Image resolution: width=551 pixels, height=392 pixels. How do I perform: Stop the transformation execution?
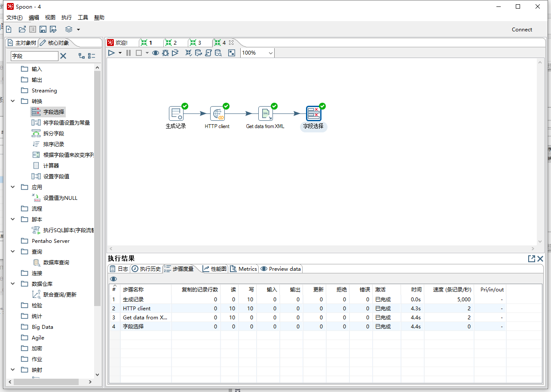point(139,53)
